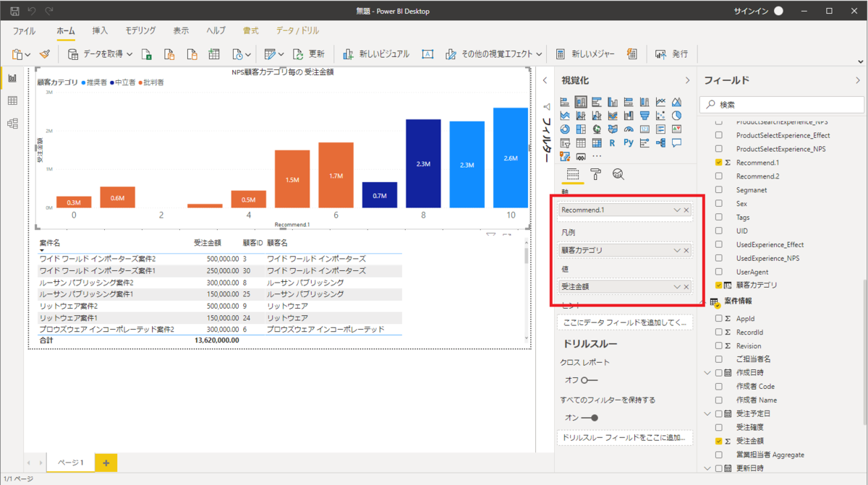868x485 pixels.
Task: Switch to the 挿入 ribbon tab
Action: point(100,31)
